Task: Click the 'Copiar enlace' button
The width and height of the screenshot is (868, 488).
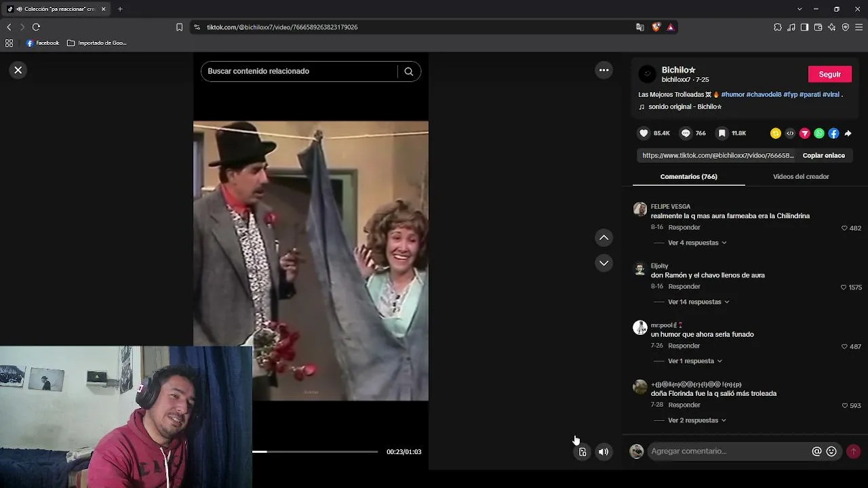Action: [x=824, y=155]
